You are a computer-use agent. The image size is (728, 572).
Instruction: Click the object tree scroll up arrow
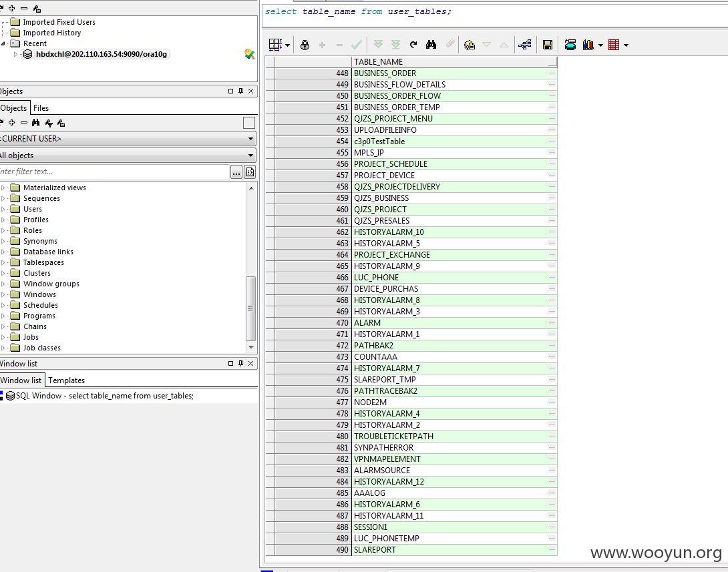(x=250, y=188)
